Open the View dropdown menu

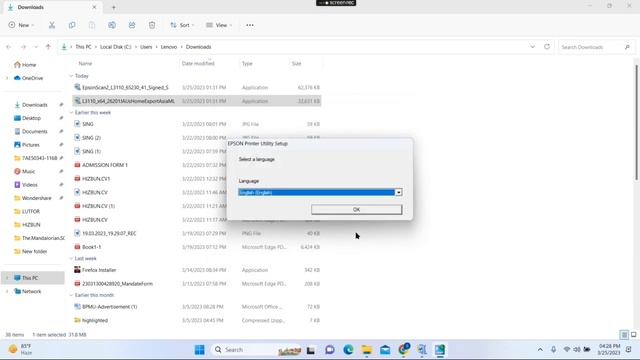click(x=219, y=25)
